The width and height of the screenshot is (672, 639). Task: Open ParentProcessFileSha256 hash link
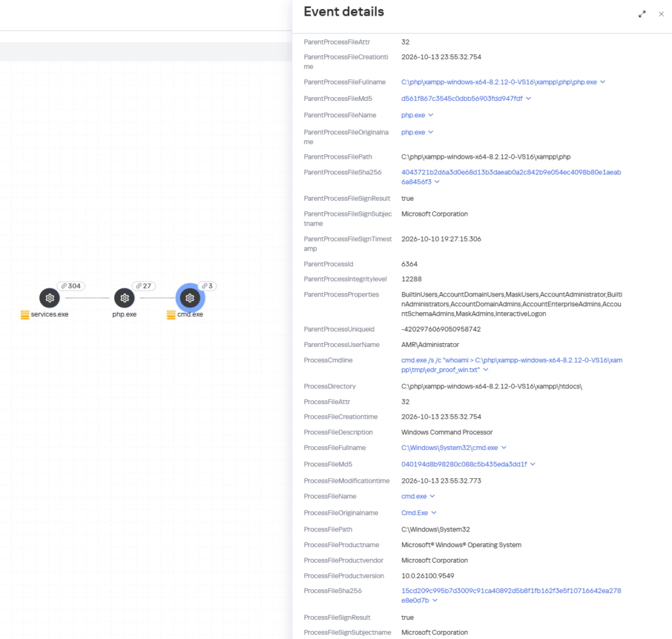[x=511, y=177]
